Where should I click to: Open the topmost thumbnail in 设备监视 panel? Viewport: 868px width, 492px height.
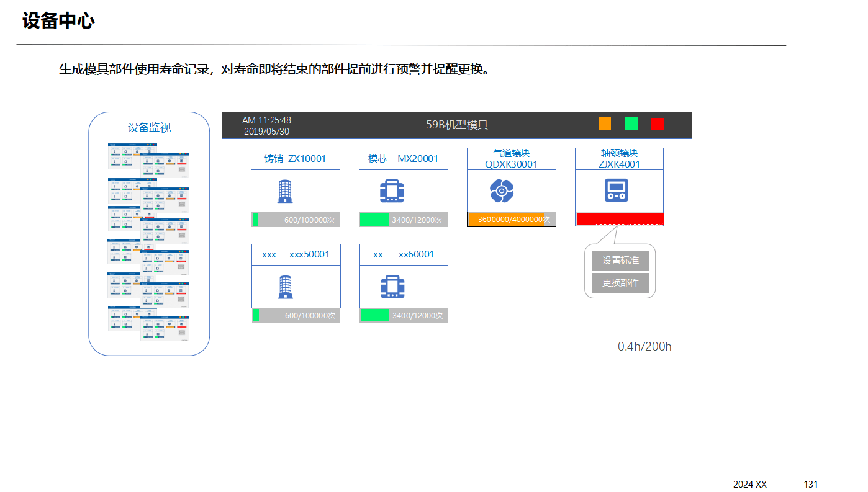point(132,156)
